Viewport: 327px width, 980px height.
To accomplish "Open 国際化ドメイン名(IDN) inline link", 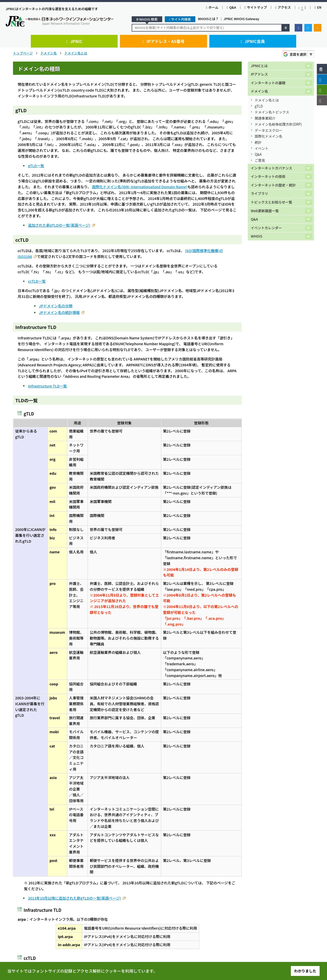I will 139,187.
